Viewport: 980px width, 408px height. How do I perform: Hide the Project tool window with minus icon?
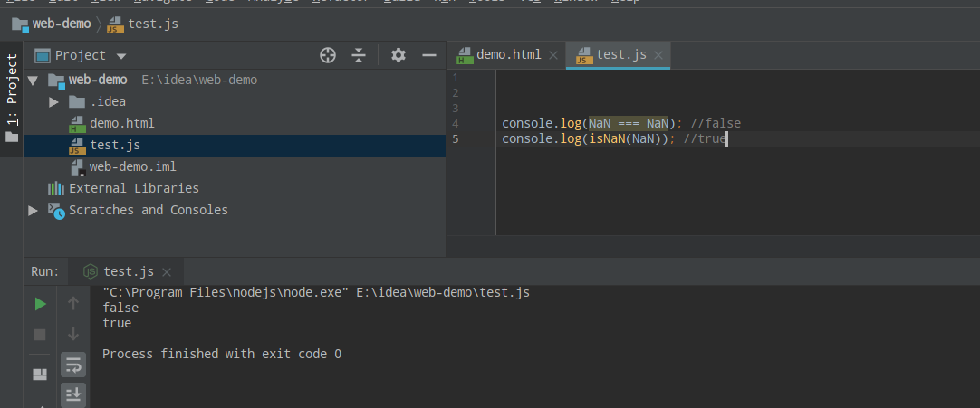pos(428,55)
